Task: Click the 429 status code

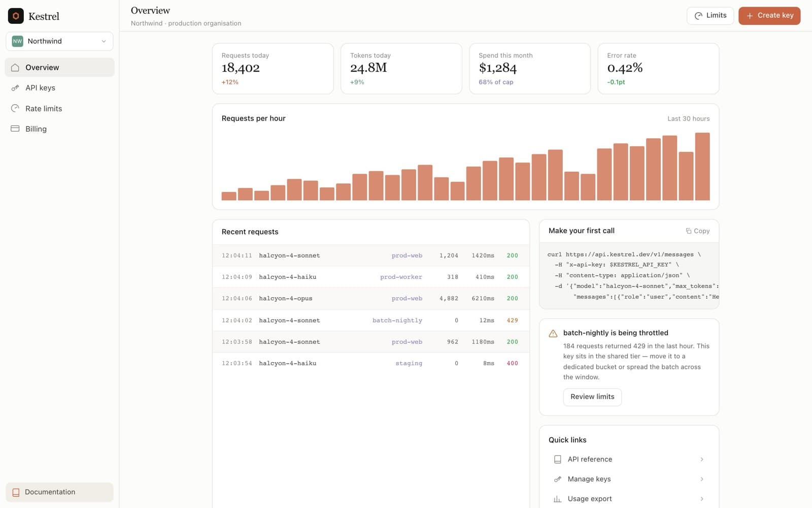Action: [x=512, y=321]
